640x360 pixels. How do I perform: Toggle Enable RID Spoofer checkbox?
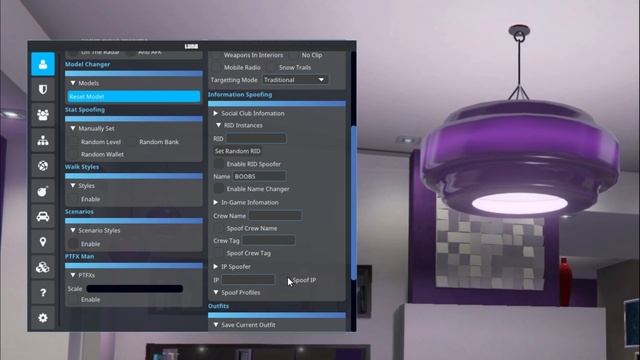tap(219, 164)
